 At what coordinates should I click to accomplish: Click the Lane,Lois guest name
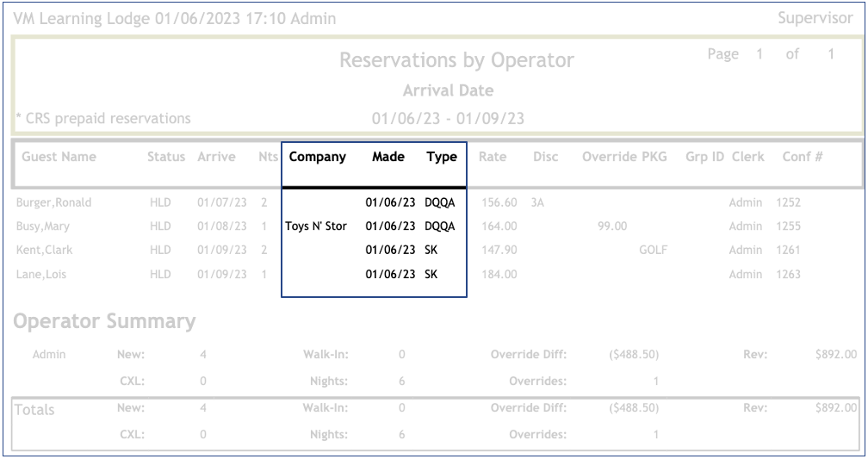coord(43,275)
